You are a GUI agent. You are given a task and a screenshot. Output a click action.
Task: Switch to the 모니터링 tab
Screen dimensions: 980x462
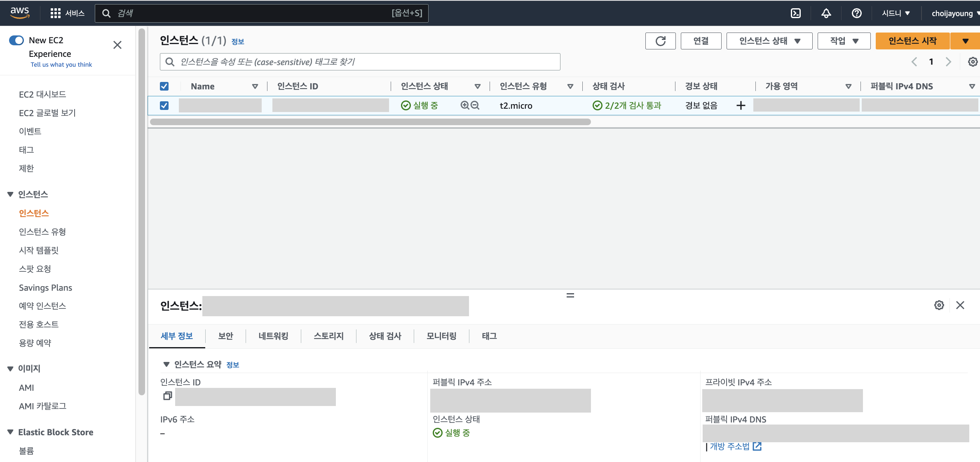point(441,336)
